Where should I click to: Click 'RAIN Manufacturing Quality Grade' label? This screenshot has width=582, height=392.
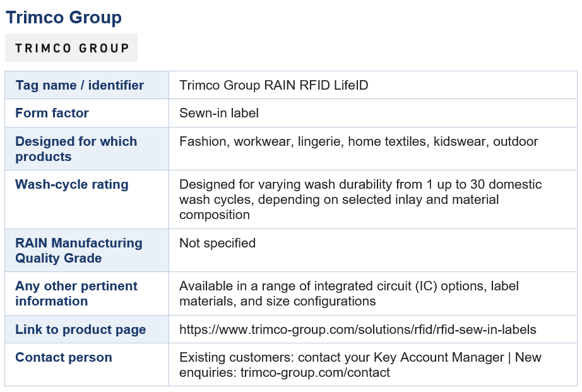point(79,250)
